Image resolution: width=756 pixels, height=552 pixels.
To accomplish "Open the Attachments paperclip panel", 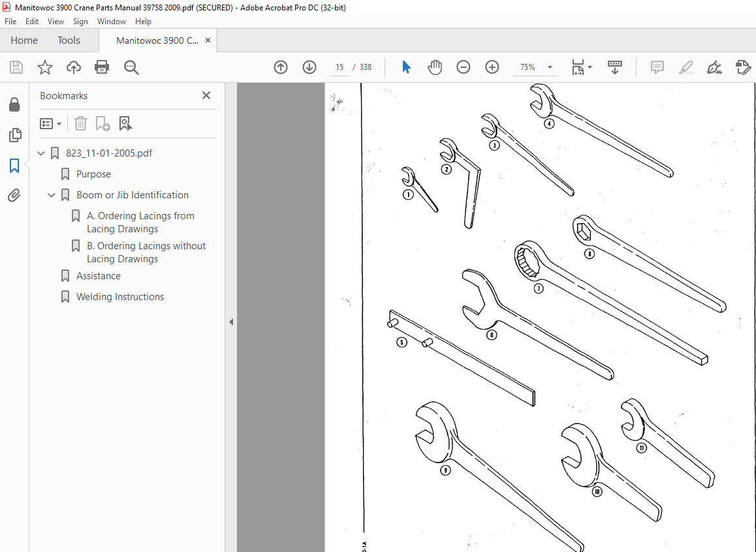I will pyautogui.click(x=14, y=195).
